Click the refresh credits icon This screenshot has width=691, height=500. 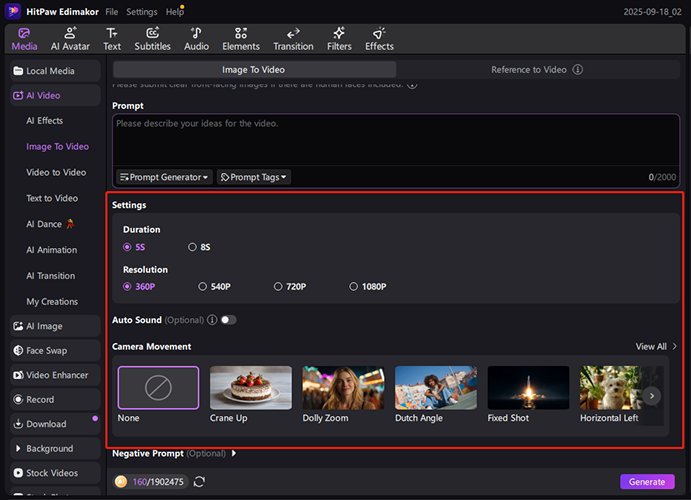pos(200,482)
